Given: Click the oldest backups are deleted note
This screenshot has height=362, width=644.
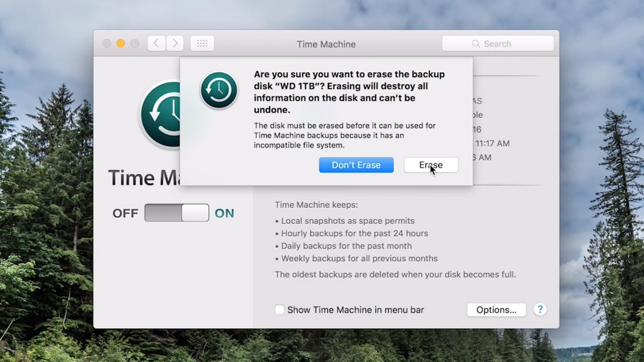Looking at the screenshot, I should pyautogui.click(x=395, y=274).
